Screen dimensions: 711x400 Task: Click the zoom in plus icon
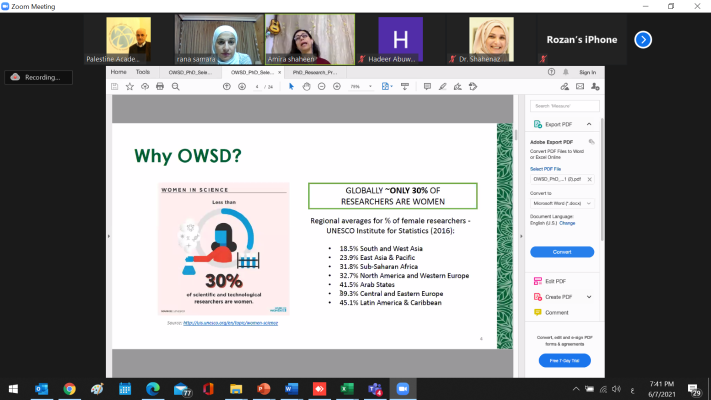pyautogui.click(x=337, y=87)
